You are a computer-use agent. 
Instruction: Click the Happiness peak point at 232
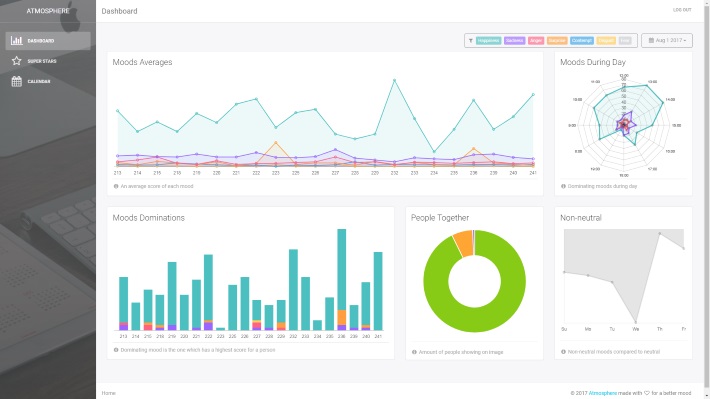394,80
